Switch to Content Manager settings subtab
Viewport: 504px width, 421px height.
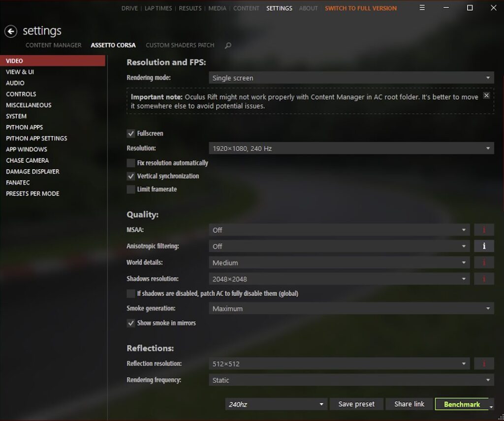point(53,45)
